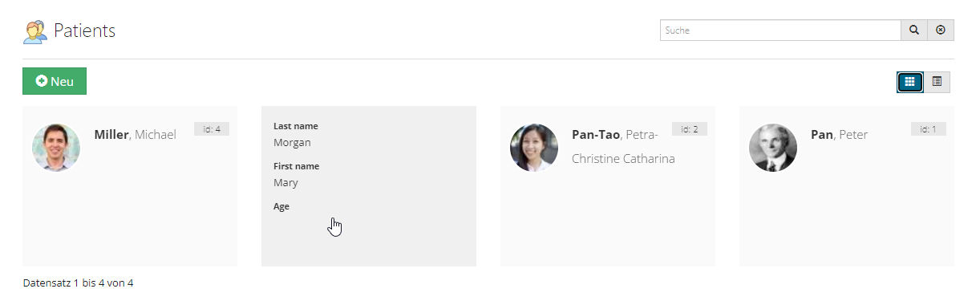This screenshot has height=305, width=980.
Task: Click the Mary first name value
Action: (x=285, y=183)
